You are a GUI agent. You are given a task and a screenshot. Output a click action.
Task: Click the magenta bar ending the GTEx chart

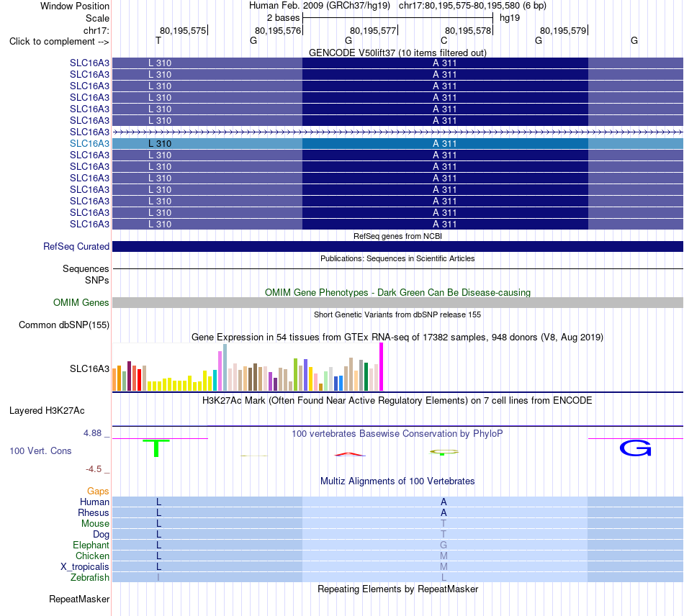click(382, 366)
